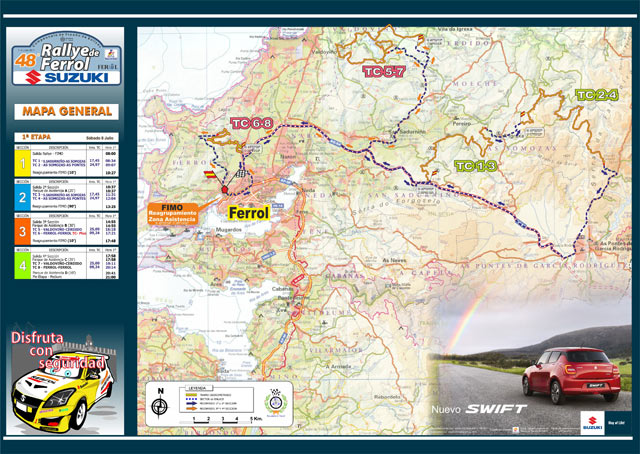The height and width of the screenshot is (454, 640).
Task: Click the federation wreath logo in legend box
Action: 276,401
